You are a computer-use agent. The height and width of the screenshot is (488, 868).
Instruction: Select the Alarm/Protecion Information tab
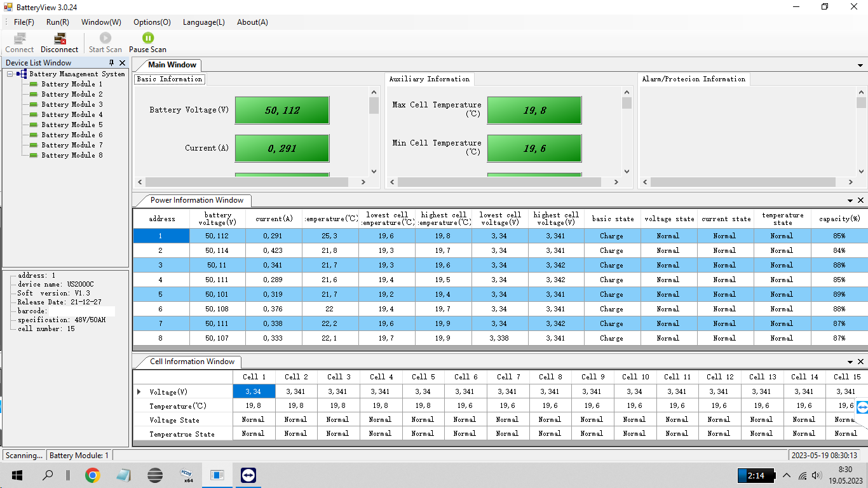(x=693, y=79)
